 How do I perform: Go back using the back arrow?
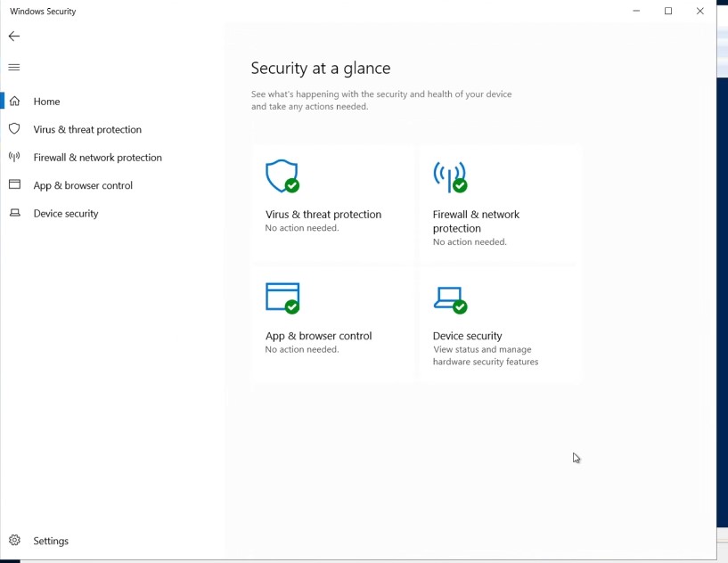coord(14,37)
